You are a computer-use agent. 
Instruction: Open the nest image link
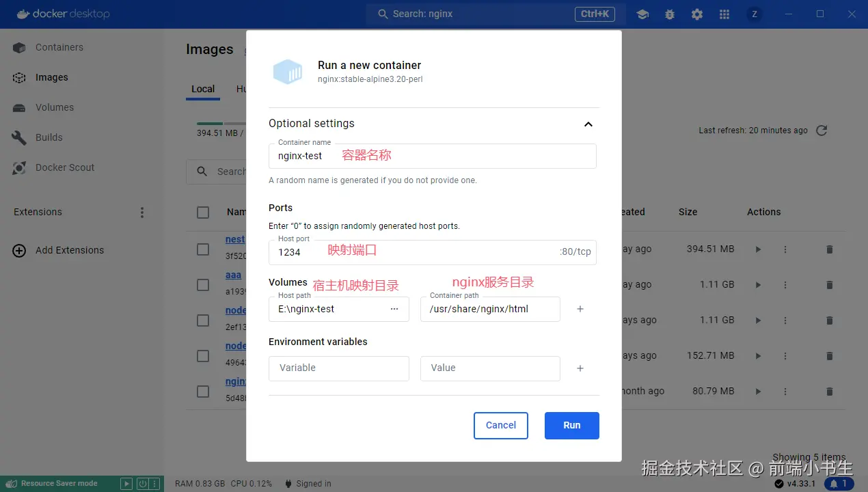pos(235,240)
